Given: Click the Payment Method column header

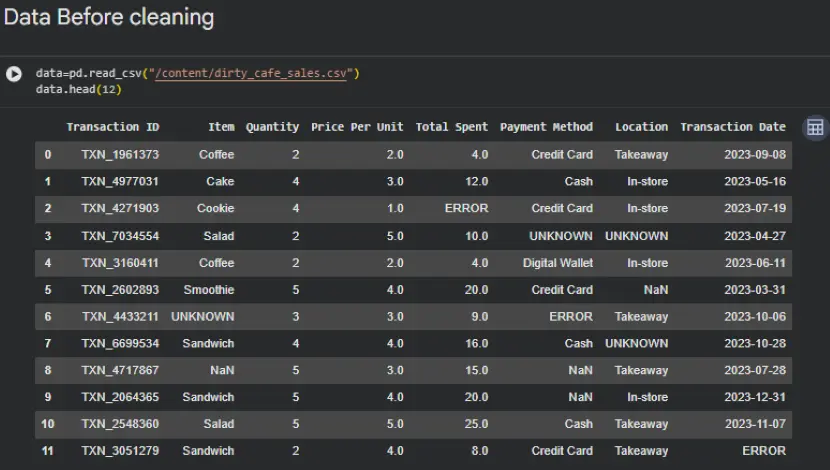Looking at the screenshot, I should pos(546,127).
